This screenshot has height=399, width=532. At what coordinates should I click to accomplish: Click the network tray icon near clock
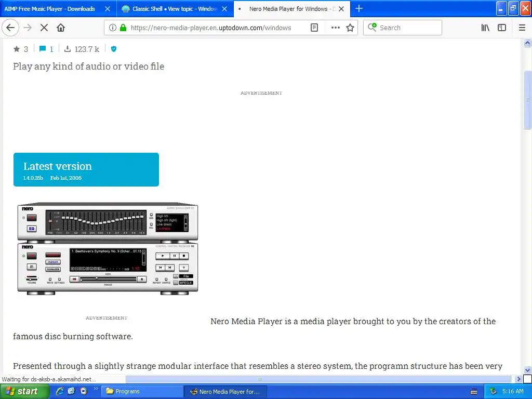tap(493, 392)
